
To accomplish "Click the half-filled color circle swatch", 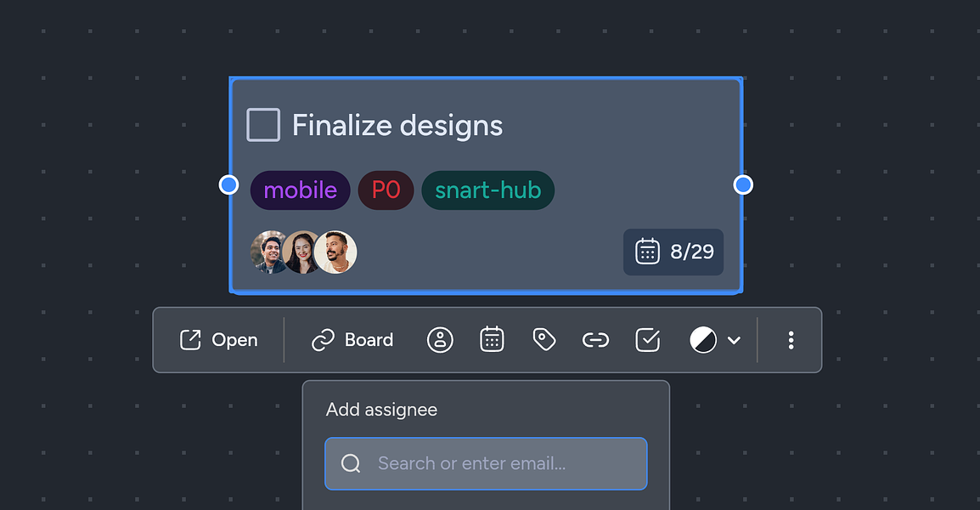I will [x=703, y=340].
